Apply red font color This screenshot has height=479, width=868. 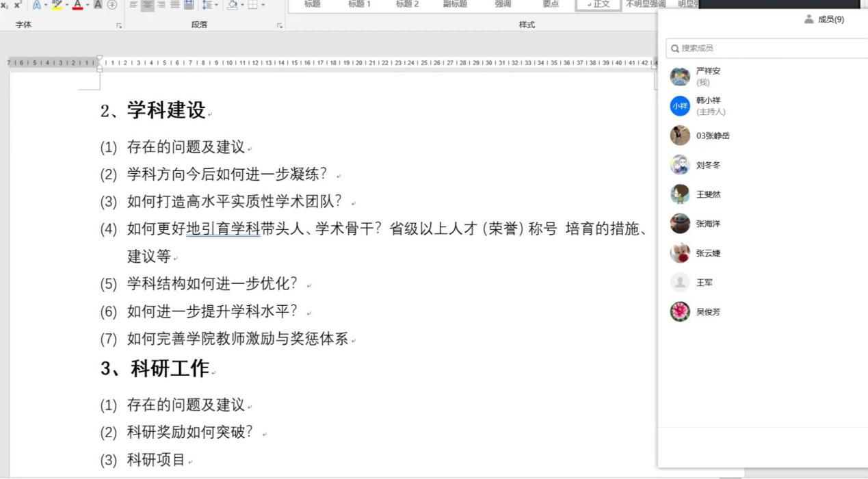pos(77,5)
